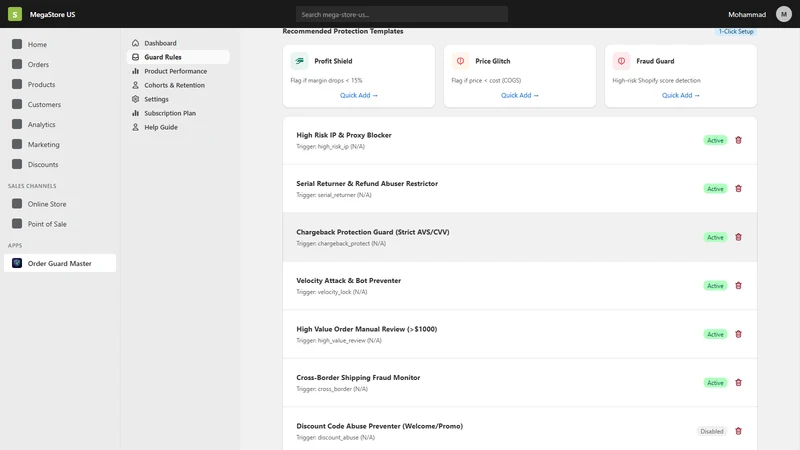
Task: Click Trigger: high_risk_ip (N/A) text
Action: point(330,147)
